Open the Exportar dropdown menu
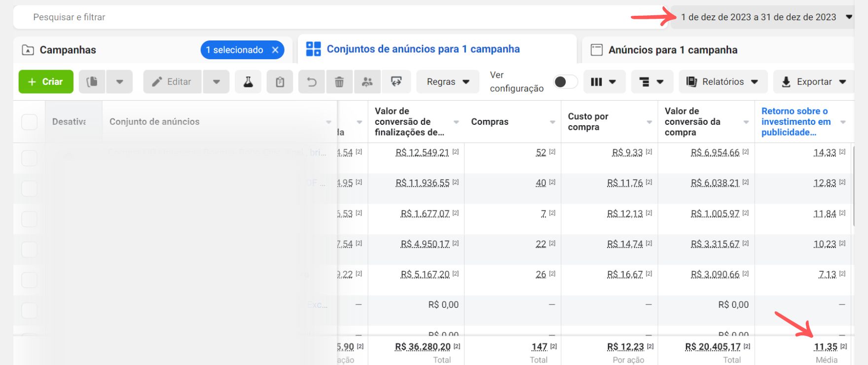 coord(813,82)
